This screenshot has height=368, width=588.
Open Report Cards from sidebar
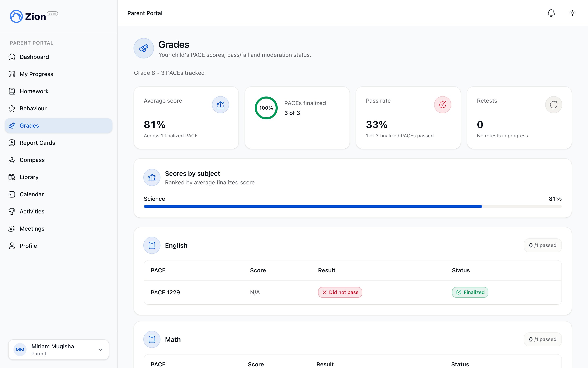pos(59,143)
